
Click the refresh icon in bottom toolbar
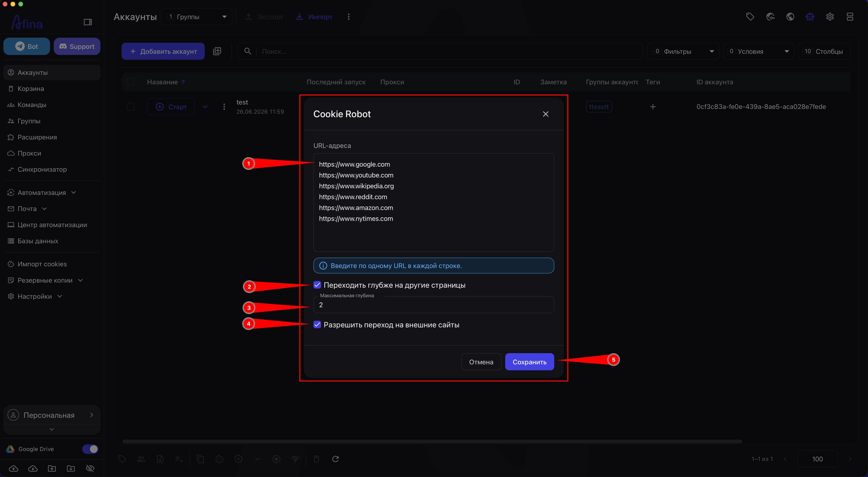335,459
